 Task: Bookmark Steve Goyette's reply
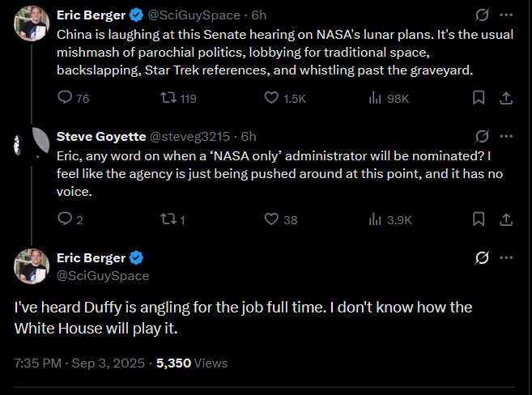pos(479,219)
